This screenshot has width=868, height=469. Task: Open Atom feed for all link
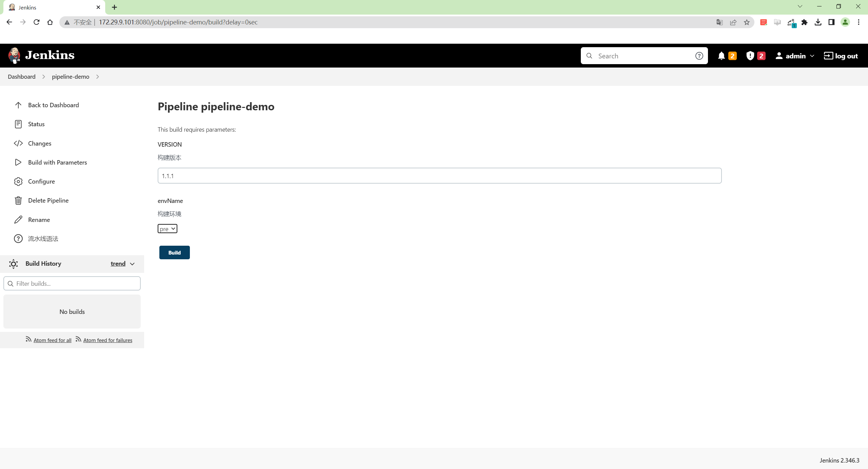click(52, 340)
